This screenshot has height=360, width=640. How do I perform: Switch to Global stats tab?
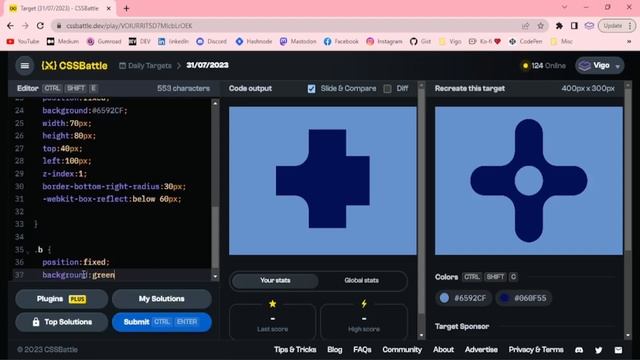(x=361, y=280)
